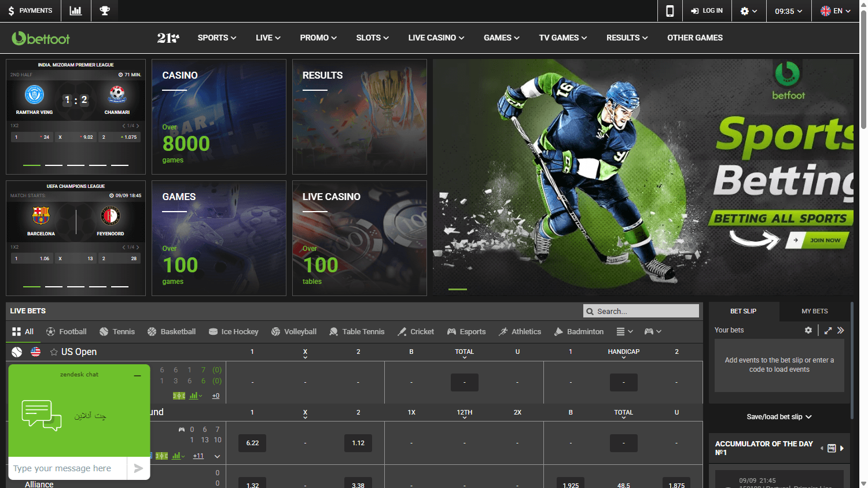Screen dimensions: 868x488
Task: Open the CASINO promo tile
Action: (x=219, y=117)
